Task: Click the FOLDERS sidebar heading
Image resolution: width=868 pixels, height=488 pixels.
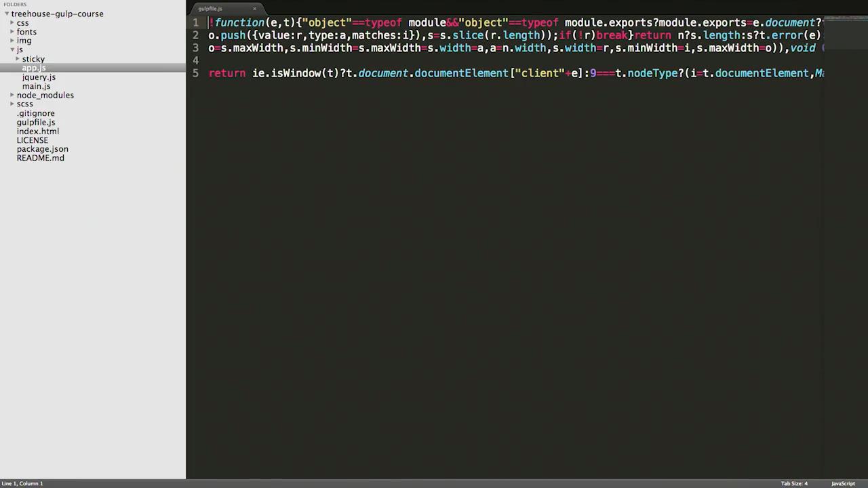Action: coord(15,4)
